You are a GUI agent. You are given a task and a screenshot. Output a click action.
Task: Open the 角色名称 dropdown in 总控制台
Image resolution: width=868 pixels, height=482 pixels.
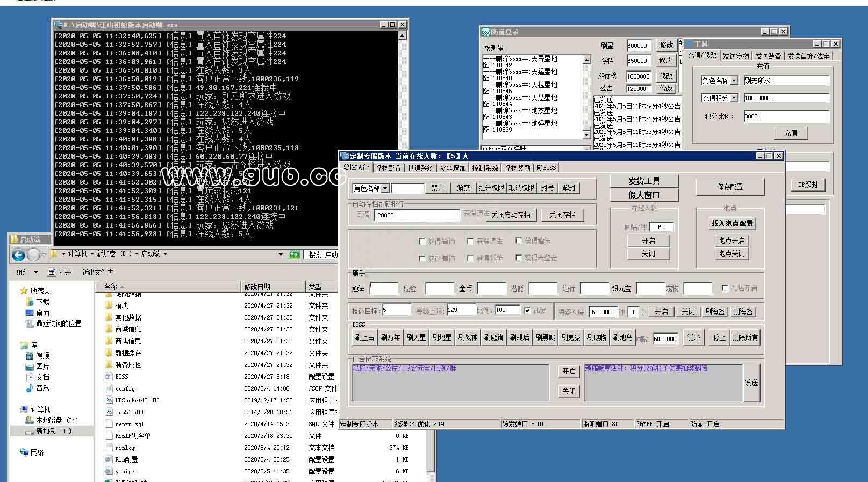[385, 188]
